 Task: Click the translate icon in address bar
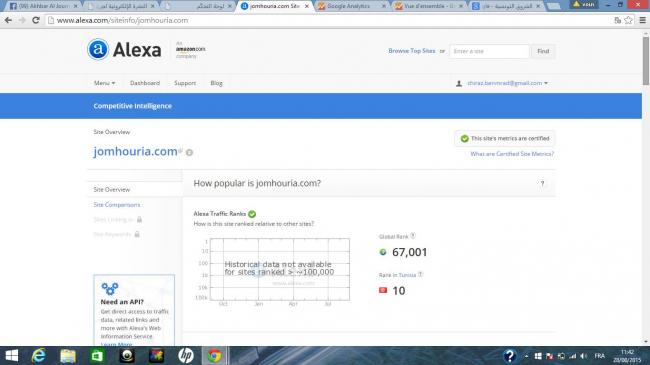click(618, 20)
